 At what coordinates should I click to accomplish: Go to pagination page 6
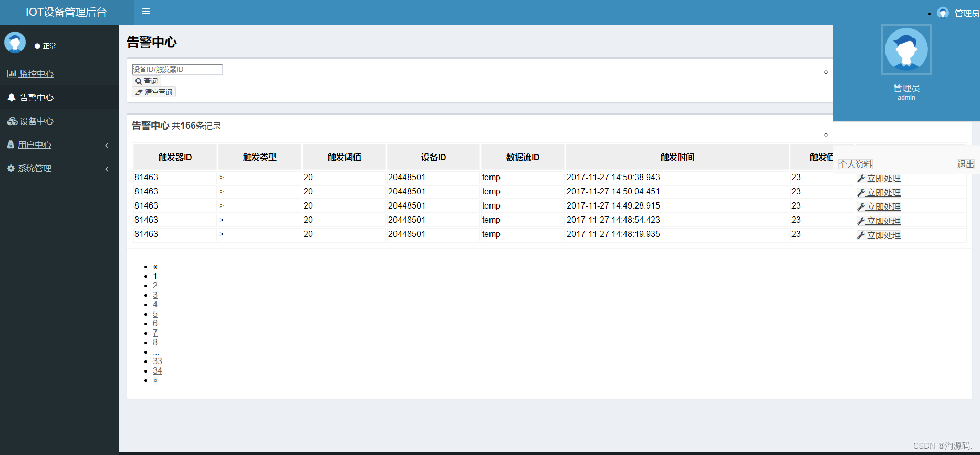click(155, 324)
